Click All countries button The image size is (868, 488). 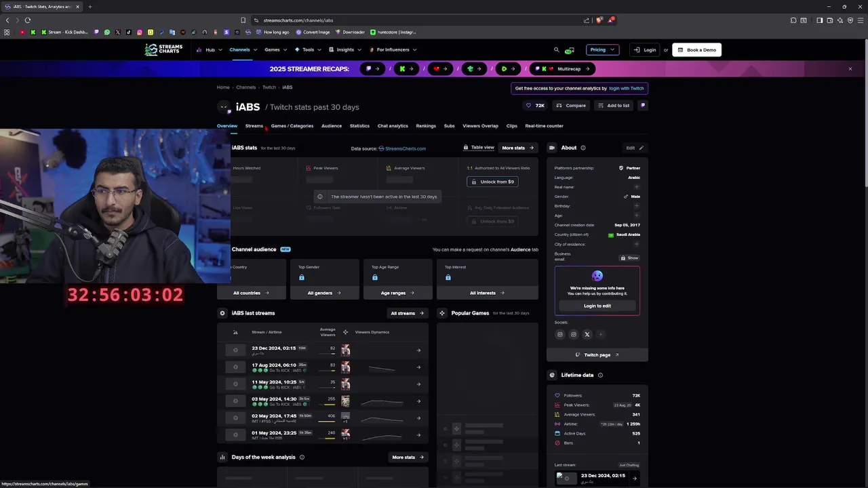pyautogui.click(x=252, y=293)
